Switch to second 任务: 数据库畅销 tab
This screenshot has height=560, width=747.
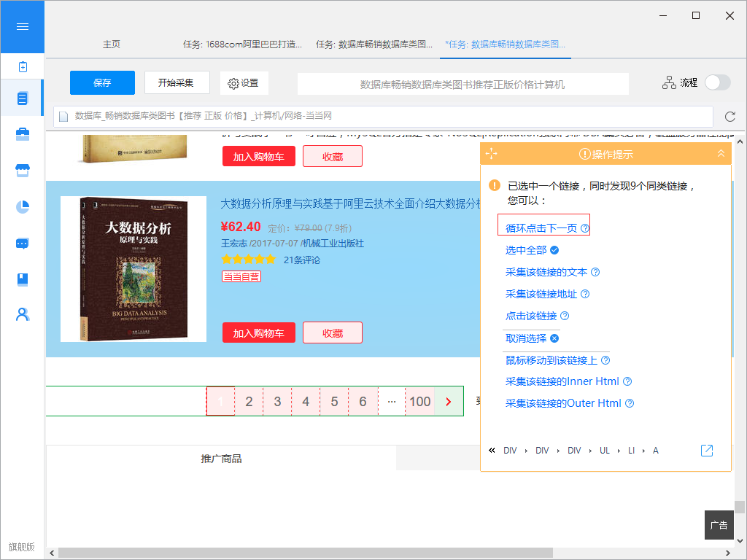pyautogui.click(x=374, y=44)
